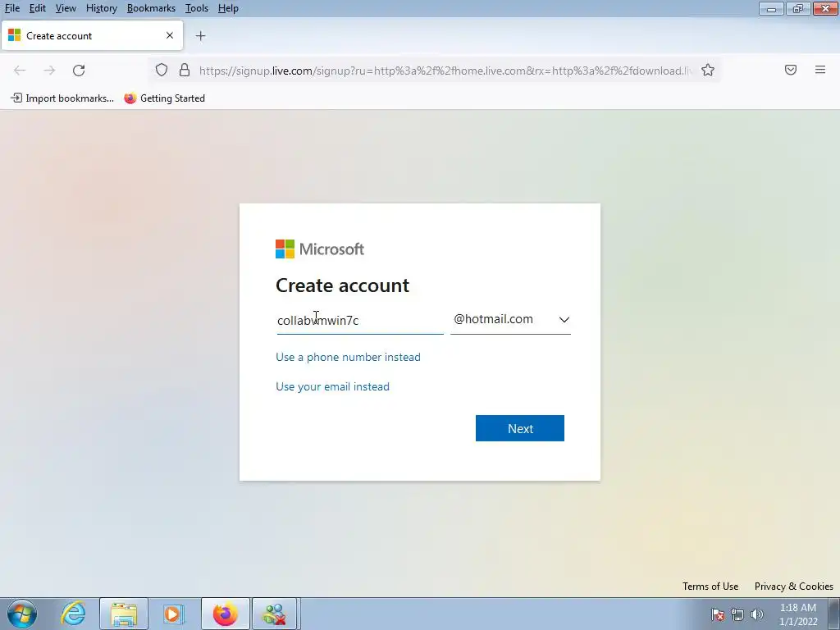Close the Create account tab
The width and height of the screenshot is (840, 630).
(170, 35)
